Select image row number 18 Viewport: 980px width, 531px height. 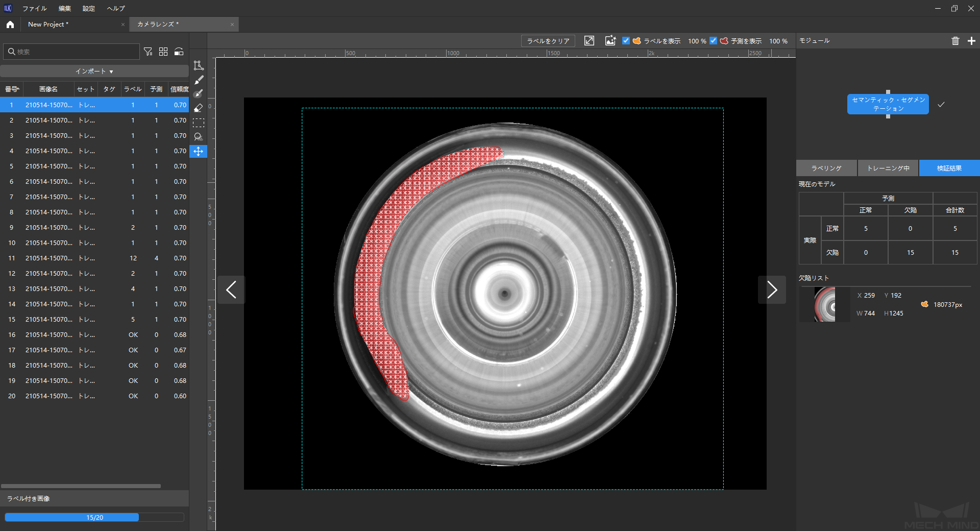pos(94,366)
